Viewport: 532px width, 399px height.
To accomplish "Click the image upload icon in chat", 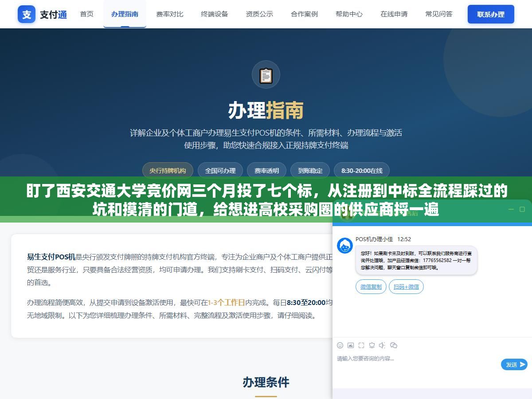I will click(351, 345).
